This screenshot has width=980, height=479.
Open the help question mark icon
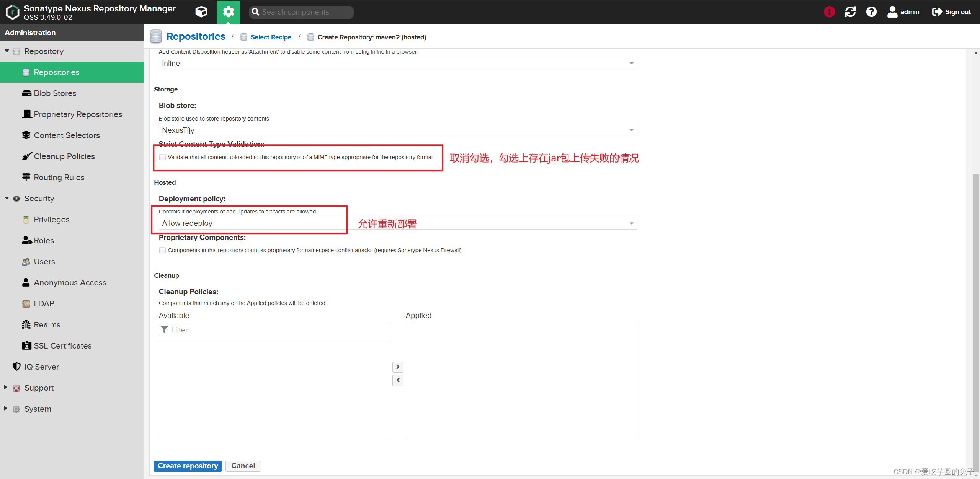pyautogui.click(x=871, y=12)
